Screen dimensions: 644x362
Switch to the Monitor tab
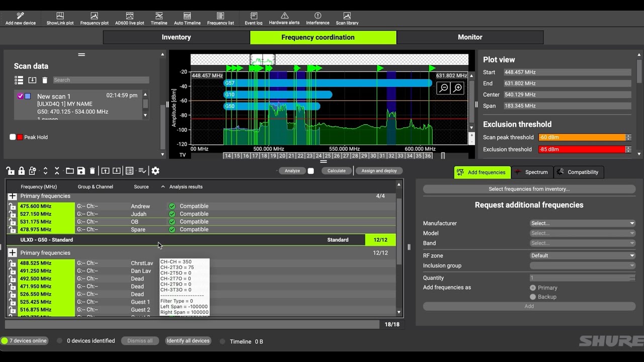click(470, 37)
